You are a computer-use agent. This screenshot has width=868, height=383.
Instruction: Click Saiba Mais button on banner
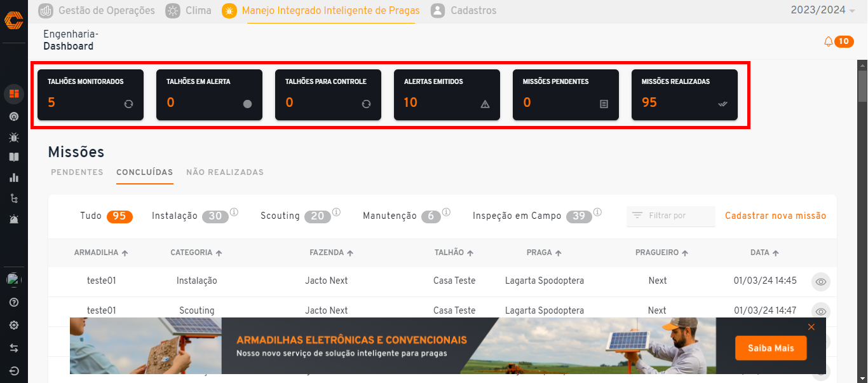pyautogui.click(x=771, y=348)
